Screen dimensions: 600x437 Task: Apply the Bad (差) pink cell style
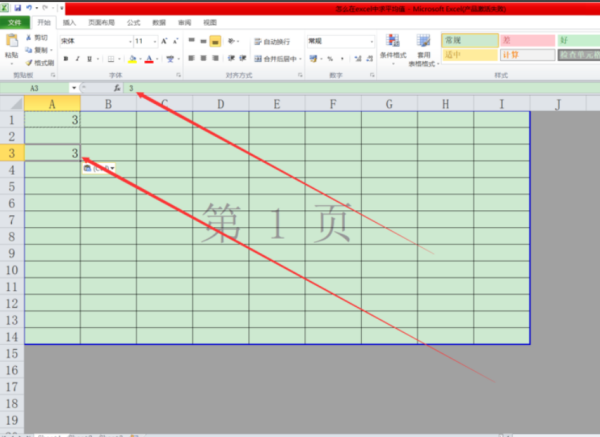(527, 40)
